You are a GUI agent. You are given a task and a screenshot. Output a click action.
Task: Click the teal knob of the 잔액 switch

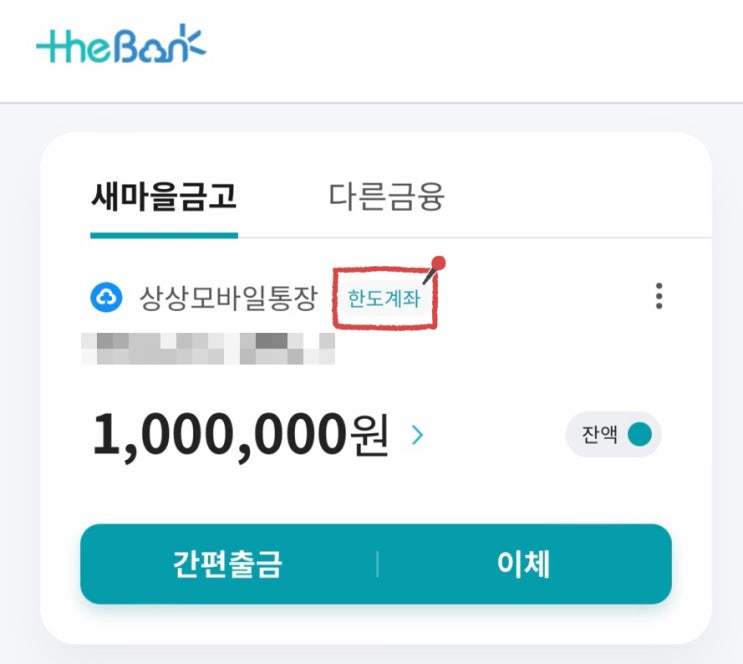(x=639, y=435)
